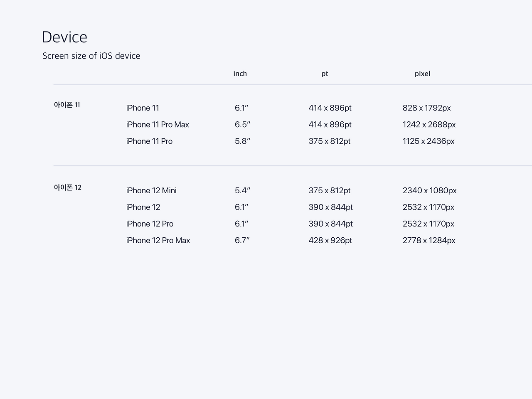
Task: Select the '아이폰 12' group label
Action: (x=68, y=187)
